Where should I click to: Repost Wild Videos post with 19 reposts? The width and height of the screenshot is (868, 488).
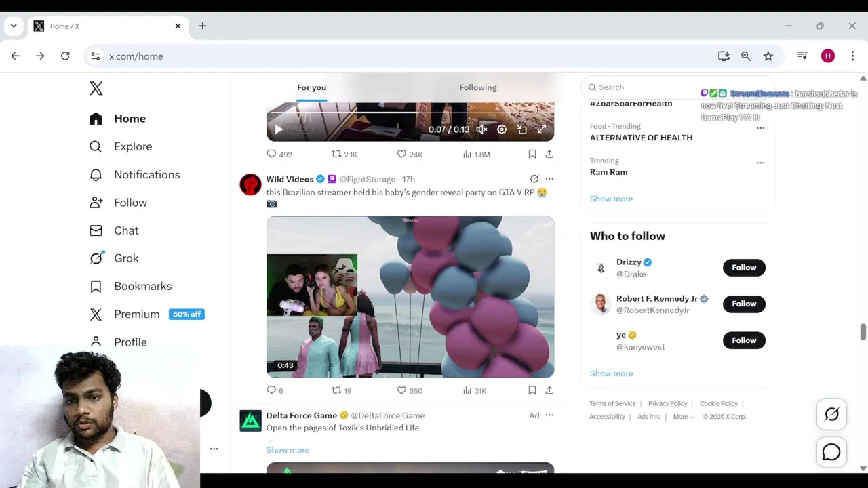click(341, 390)
